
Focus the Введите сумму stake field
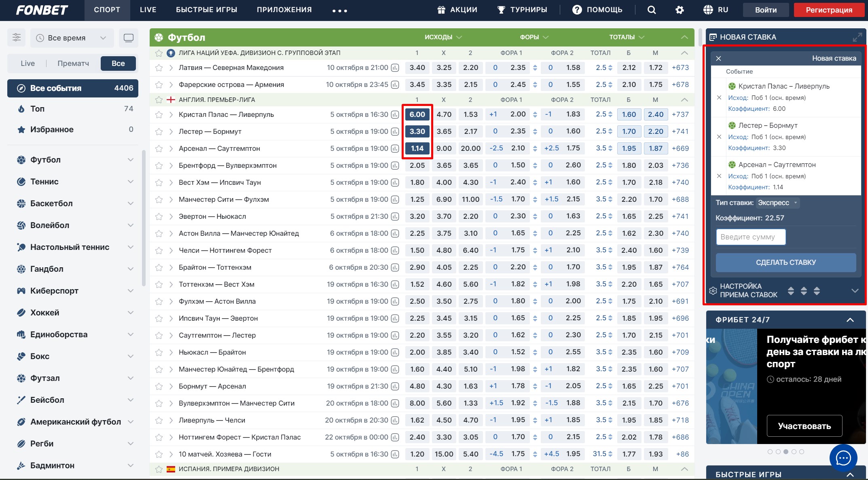(x=751, y=237)
